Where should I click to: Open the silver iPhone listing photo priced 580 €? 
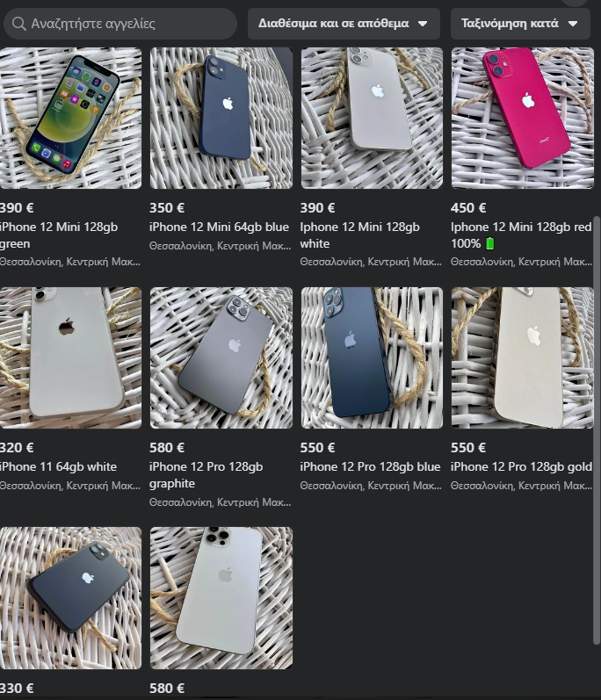coord(221,598)
